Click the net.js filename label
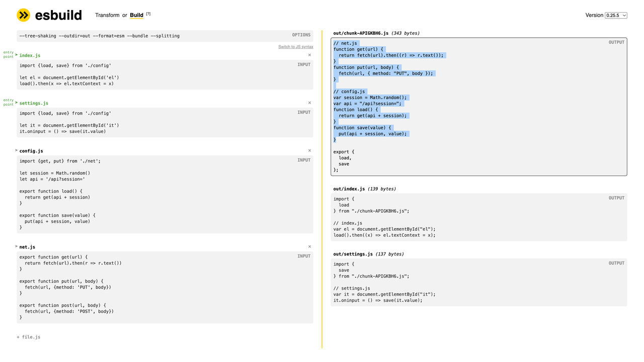The width and height of the screenshot is (644, 362). [x=27, y=247]
